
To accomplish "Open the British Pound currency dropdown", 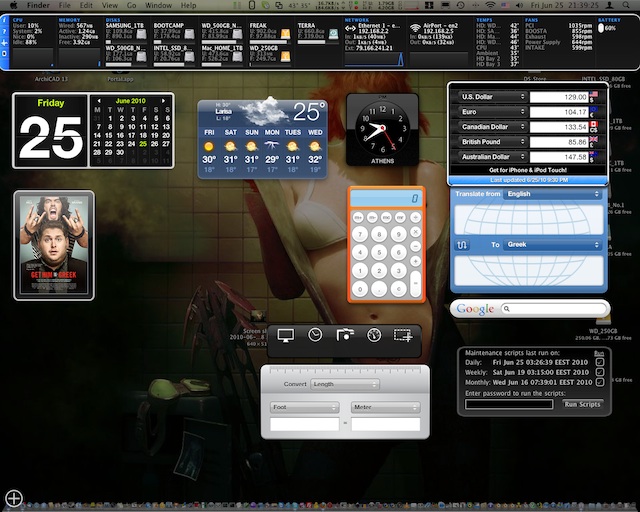I will [492, 142].
